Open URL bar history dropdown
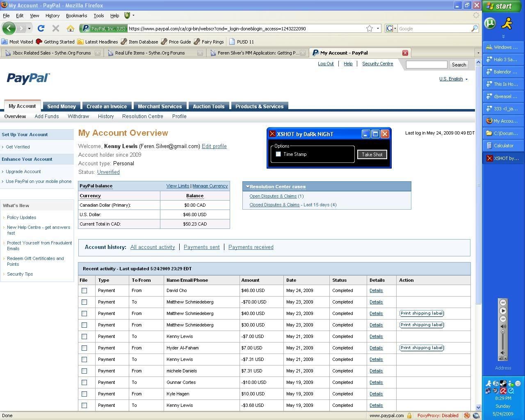Screen dimensions: 525x420 tap(378, 28)
